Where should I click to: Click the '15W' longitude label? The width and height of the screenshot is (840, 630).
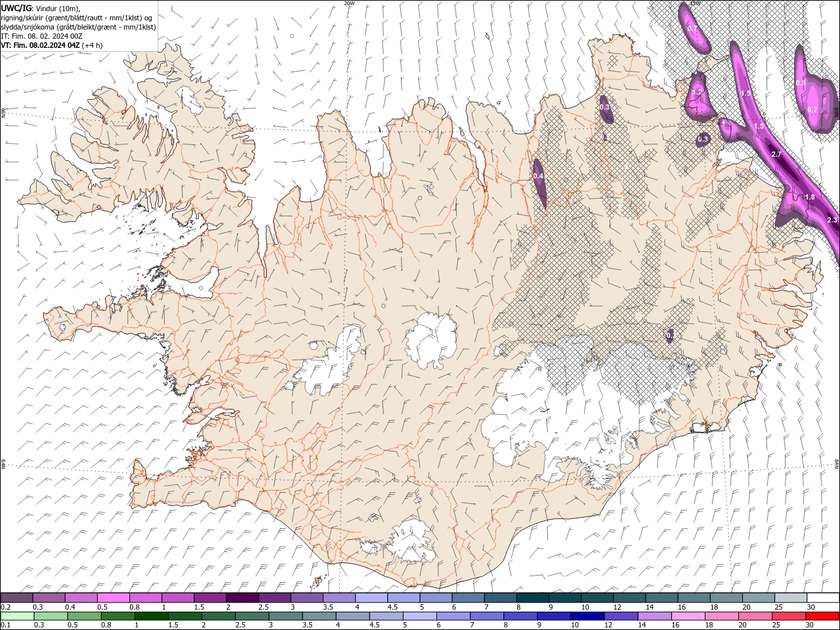pyautogui.click(x=695, y=3)
